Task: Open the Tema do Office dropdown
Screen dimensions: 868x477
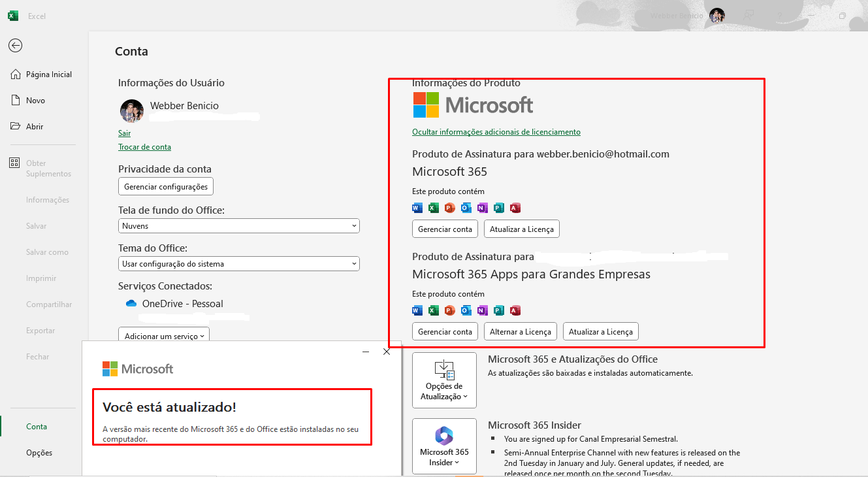Action: click(239, 264)
